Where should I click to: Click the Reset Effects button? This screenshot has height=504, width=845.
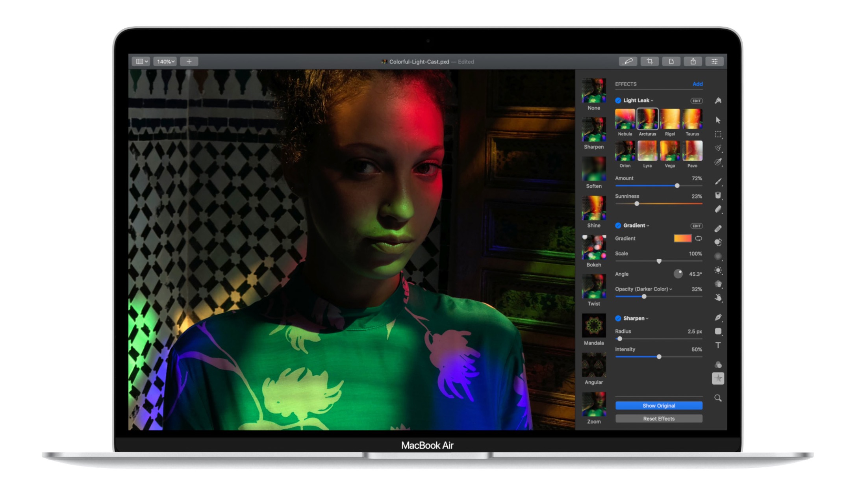point(658,418)
